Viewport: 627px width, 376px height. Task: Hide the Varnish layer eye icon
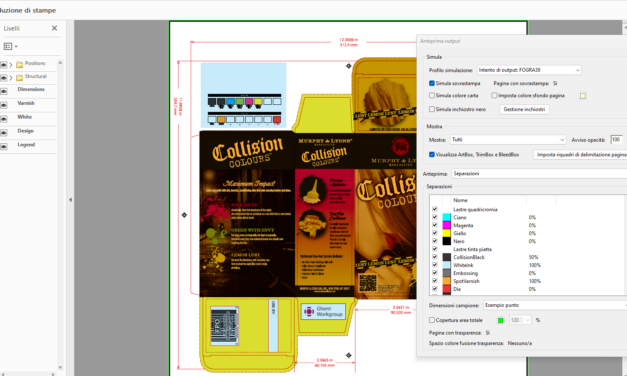(x=4, y=105)
